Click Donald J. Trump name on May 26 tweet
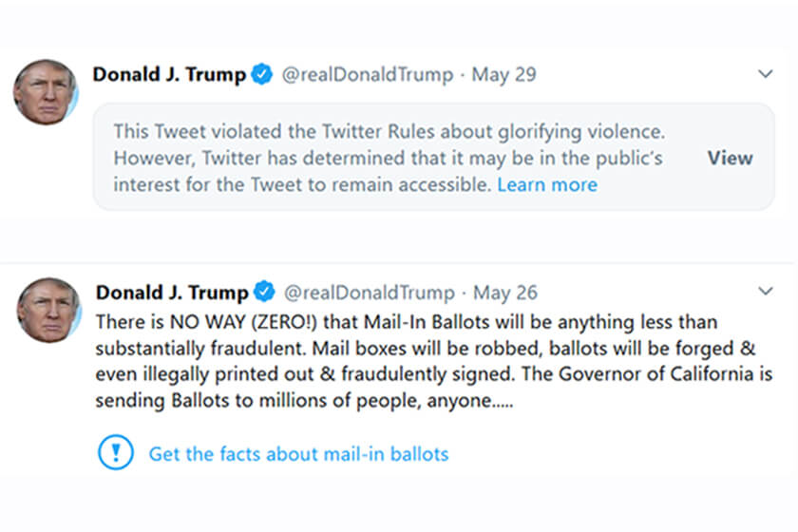 172,293
